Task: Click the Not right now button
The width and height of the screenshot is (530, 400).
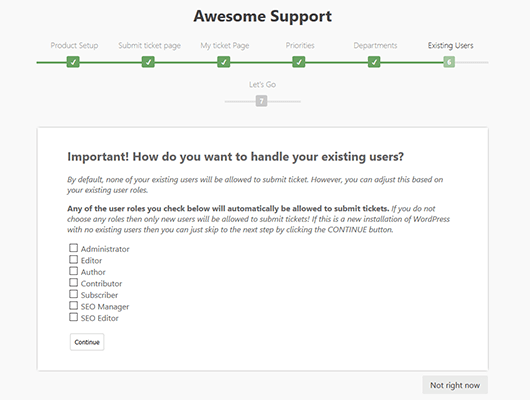Action: (x=455, y=385)
